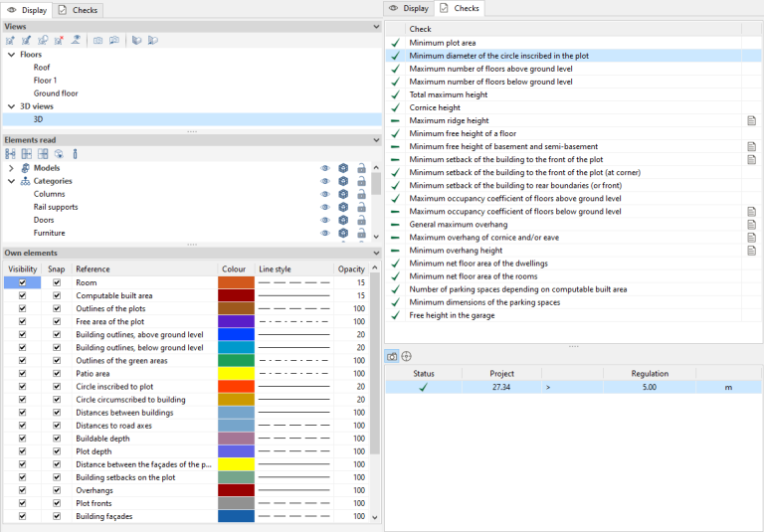Screen dimensions: 764x532
Task: Uncheck Visibility checkbox for Patio area
Action: point(23,374)
